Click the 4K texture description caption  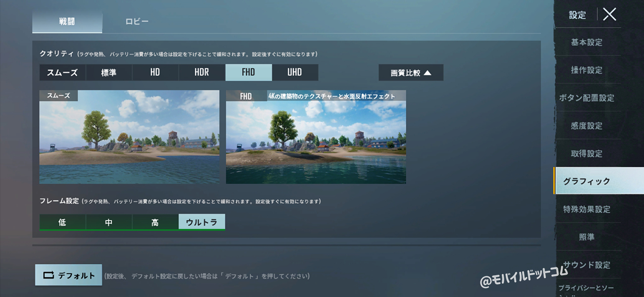click(x=332, y=96)
